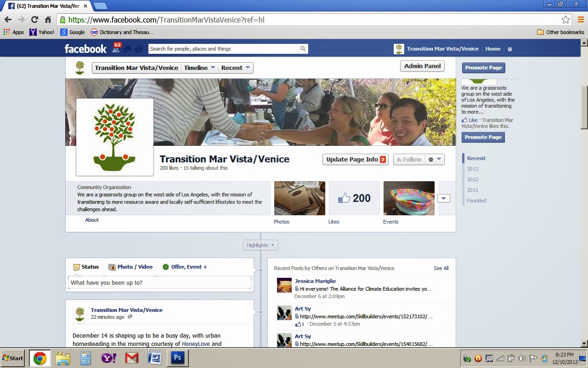Screen dimensions: 588x368
Task: Open the meetup.com events/152173102 link
Action: point(366,316)
